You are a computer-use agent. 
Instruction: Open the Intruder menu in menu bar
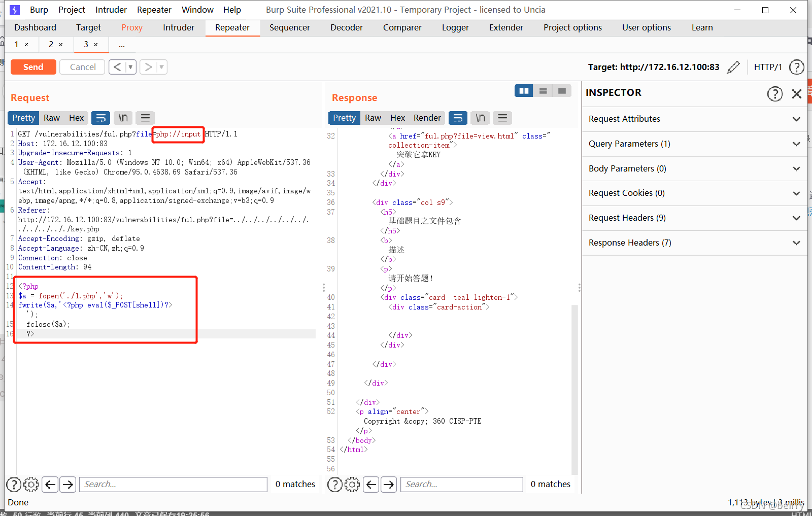(111, 10)
